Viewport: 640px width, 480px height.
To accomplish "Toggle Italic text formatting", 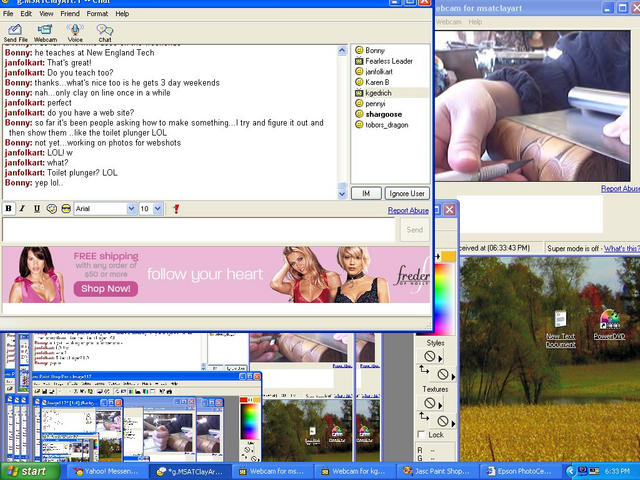I will [x=22, y=209].
